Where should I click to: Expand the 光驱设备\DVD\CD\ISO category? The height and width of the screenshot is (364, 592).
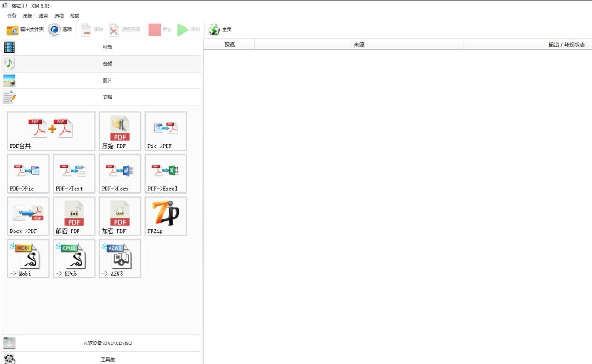[x=101, y=343]
